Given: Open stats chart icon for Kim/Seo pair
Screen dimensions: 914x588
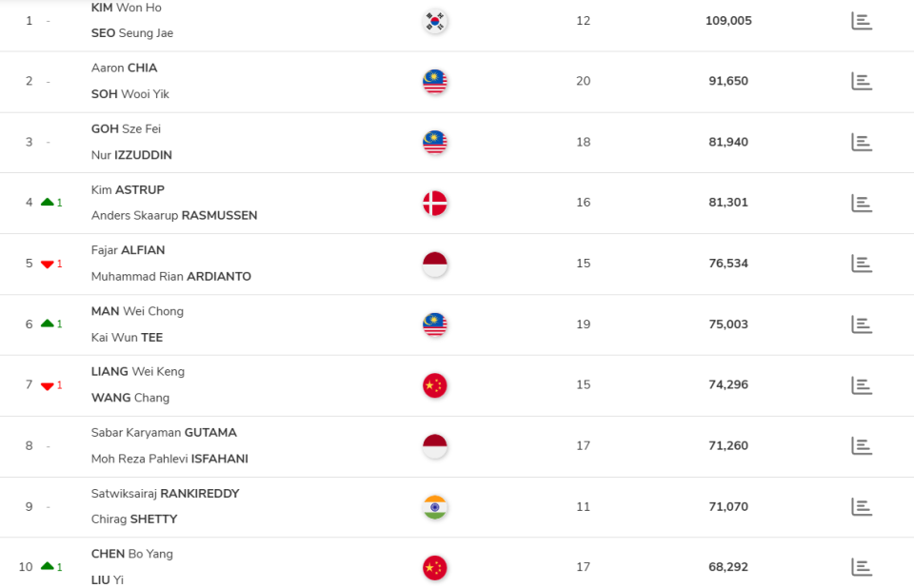Looking at the screenshot, I should coord(861,21).
